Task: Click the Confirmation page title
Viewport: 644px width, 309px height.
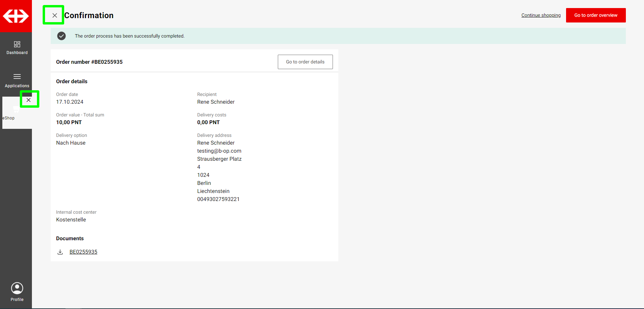Action: coord(89,15)
